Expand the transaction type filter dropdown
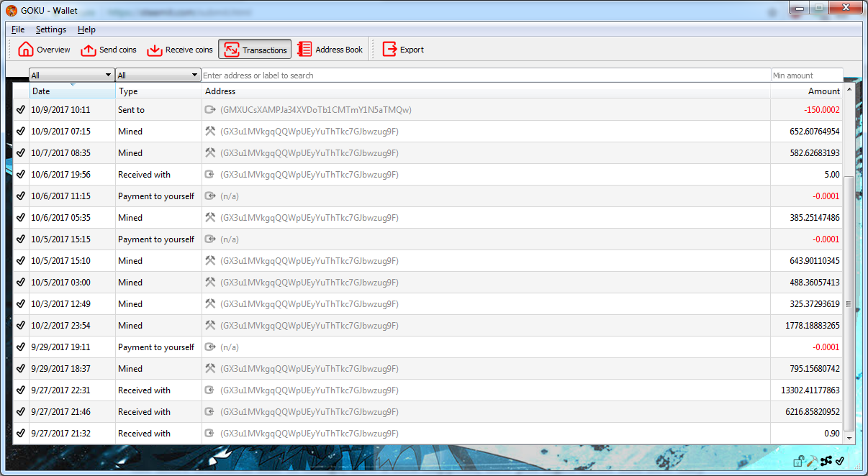This screenshot has height=476, width=868. coord(158,75)
